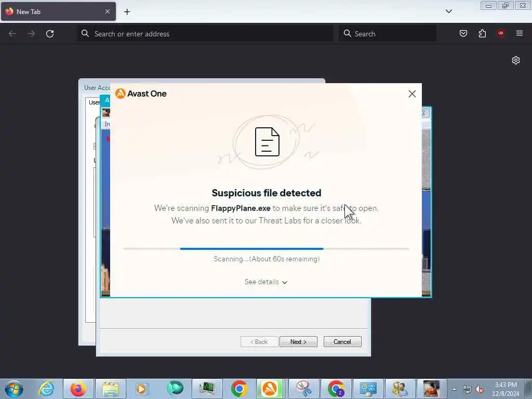
Task: Open the green bird taskbar app
Action: 175,389
